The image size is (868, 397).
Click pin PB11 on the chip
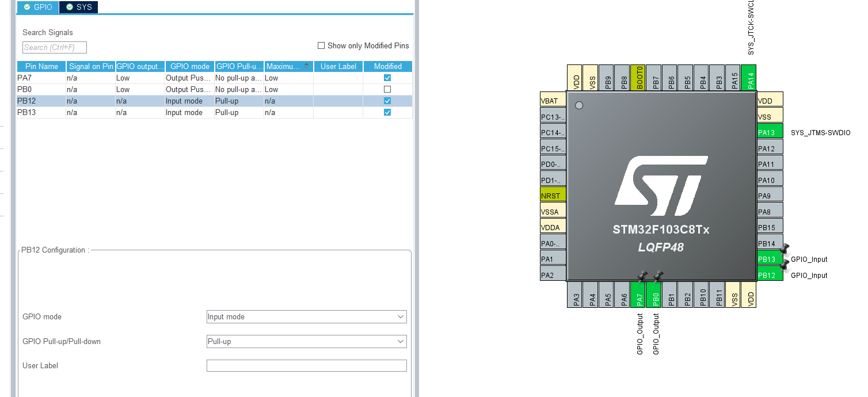click(x=718, y=294)
